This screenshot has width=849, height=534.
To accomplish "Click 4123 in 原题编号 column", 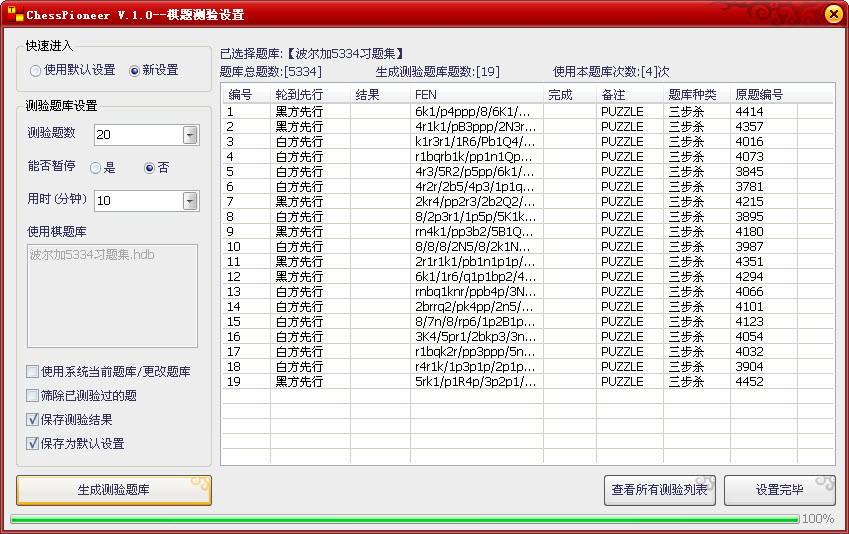I will pyautogui.click(x=749, y=322).
